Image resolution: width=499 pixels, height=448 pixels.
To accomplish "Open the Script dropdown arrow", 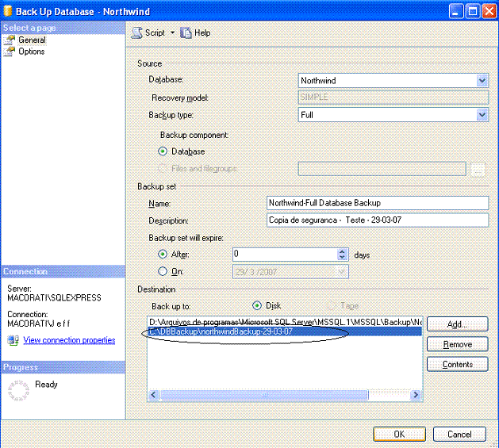I will pos(172,33).
